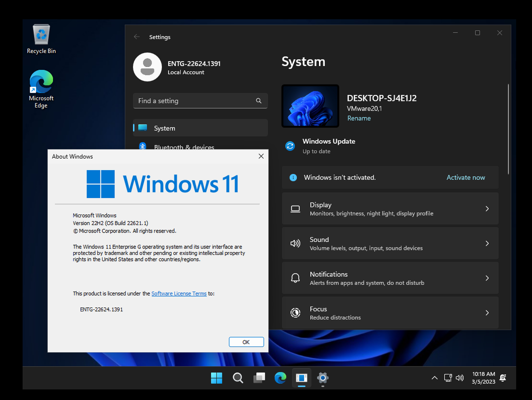This screenshot has height=400, width=532.
Task: Click the user account avatar picture
Action: coord(147,67)
